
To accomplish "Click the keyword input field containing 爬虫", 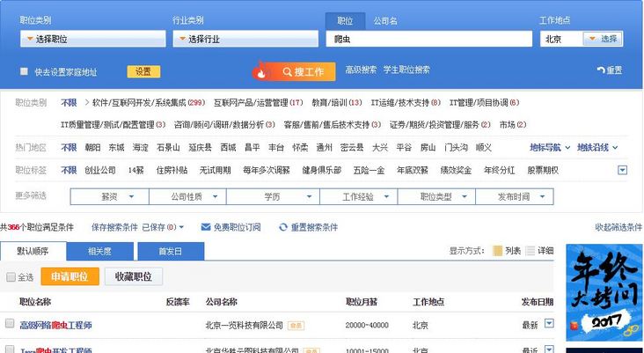I will tap(429, 39).
